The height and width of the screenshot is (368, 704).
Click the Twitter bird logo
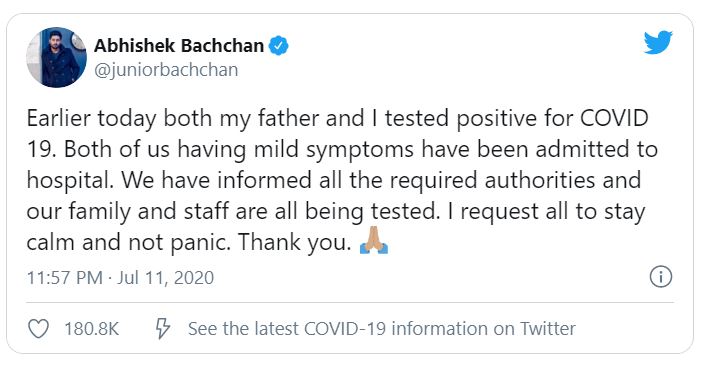click(658, 42)
